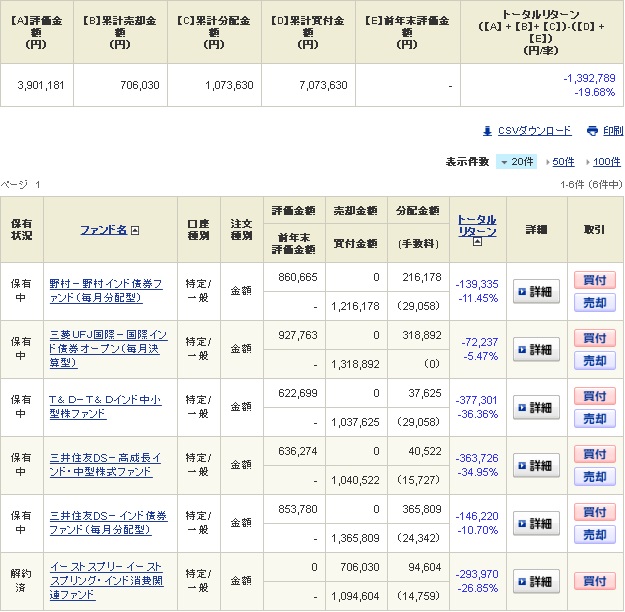
Task: Sort by トータルリターン column header
Action: (x=476, y=224)
